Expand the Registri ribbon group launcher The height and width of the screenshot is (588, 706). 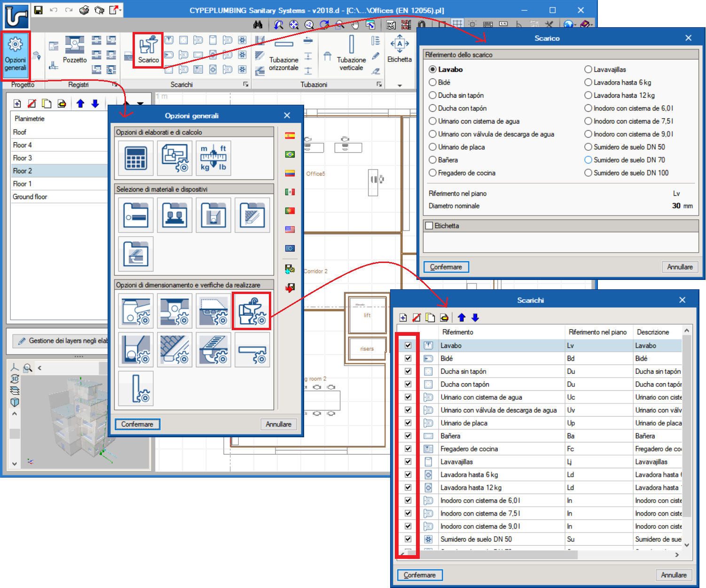[114, 85]
